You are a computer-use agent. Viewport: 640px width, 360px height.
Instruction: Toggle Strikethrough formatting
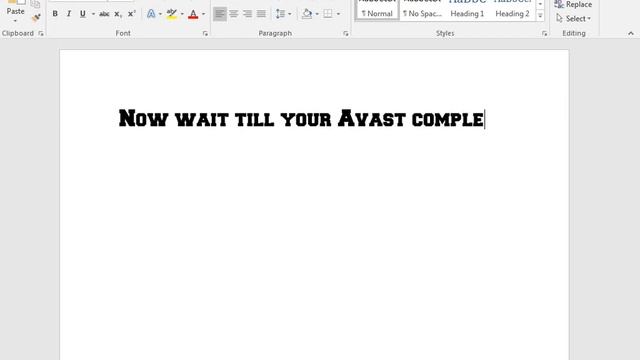(104, 14)
